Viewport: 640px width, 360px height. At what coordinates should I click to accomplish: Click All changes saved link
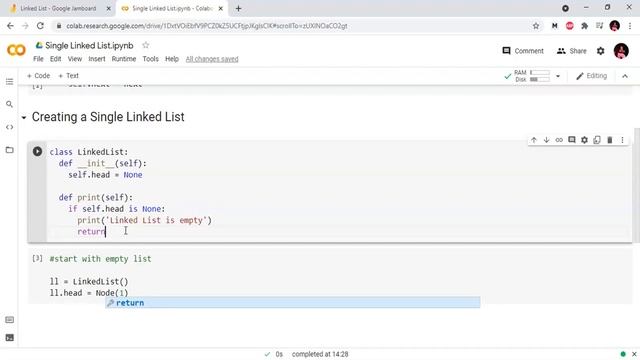pyautogui.click(x=212, y=59)
